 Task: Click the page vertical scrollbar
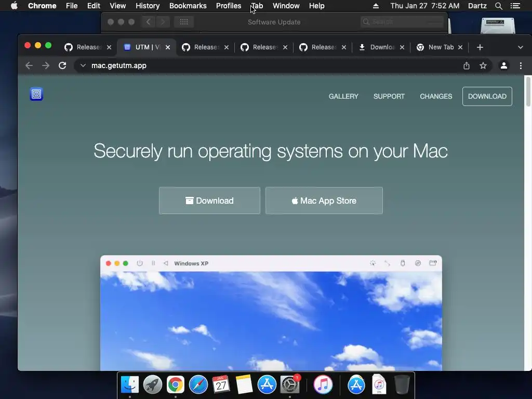[528, 91]
